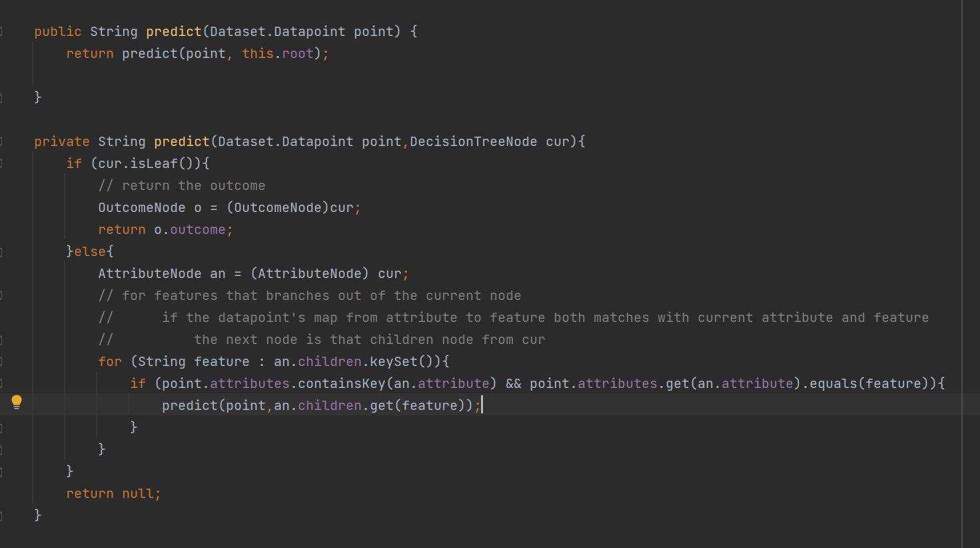
Task: Click the yellow lightbulb quick-fix icon
Action: 17,401
